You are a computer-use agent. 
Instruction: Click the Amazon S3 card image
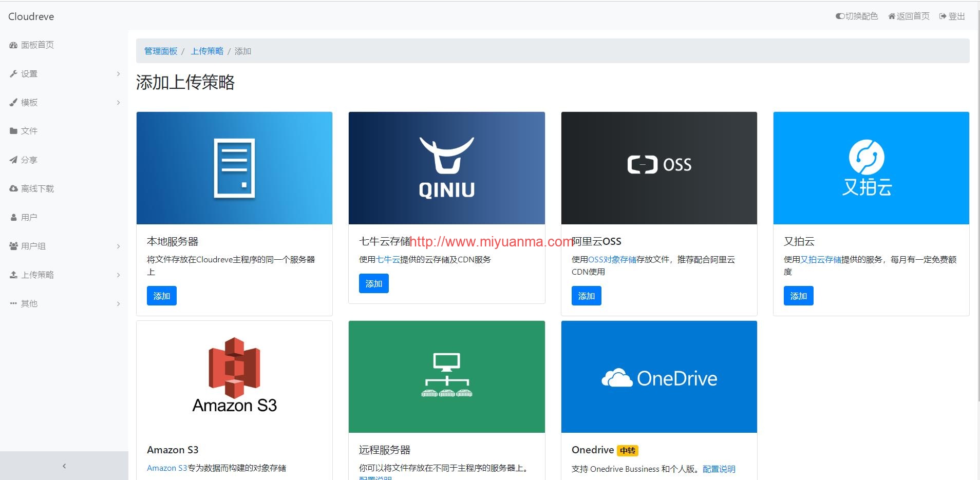(x=234, y=377)
